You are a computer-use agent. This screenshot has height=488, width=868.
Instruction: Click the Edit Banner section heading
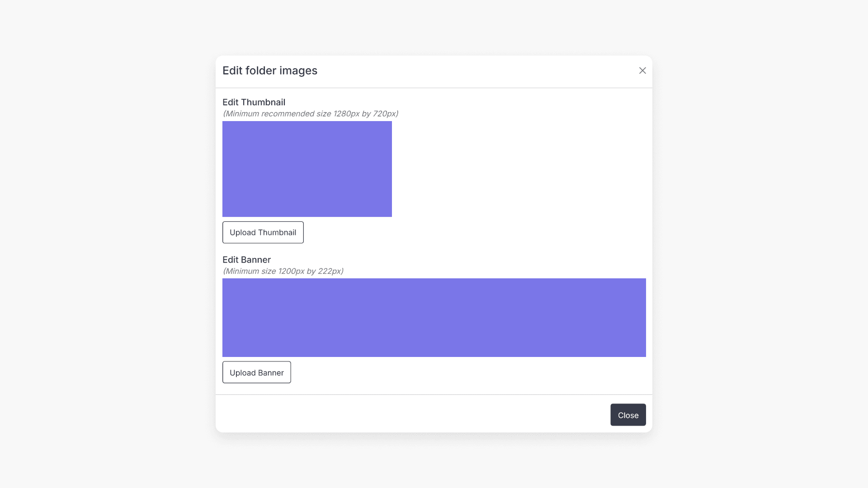tap(246, 260)
